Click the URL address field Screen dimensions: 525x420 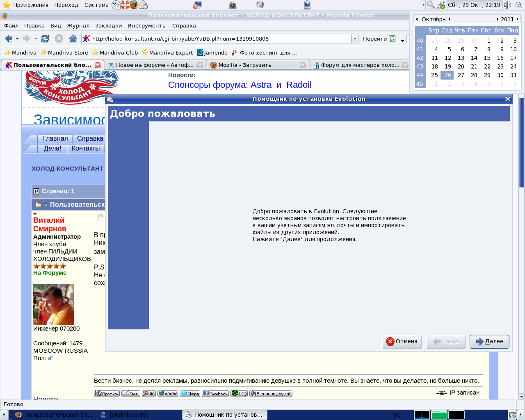tap(221, 39)
